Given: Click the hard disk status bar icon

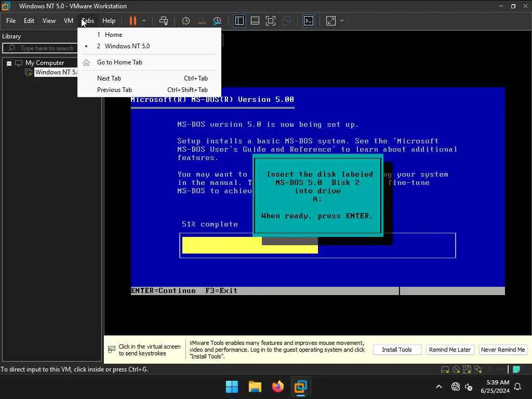Looking at the screenshot, I should 445,369.
